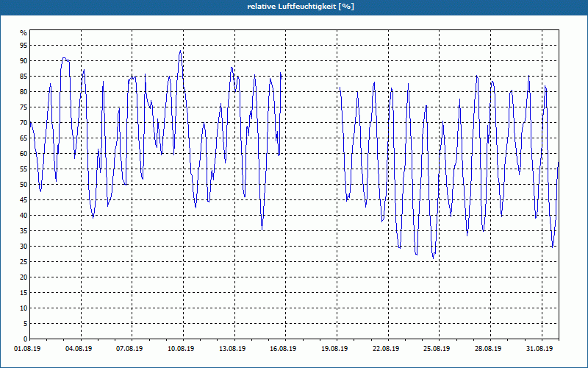Click the y-axis value 35
Viewport: 588px width, 368px height.
[24, 231]
